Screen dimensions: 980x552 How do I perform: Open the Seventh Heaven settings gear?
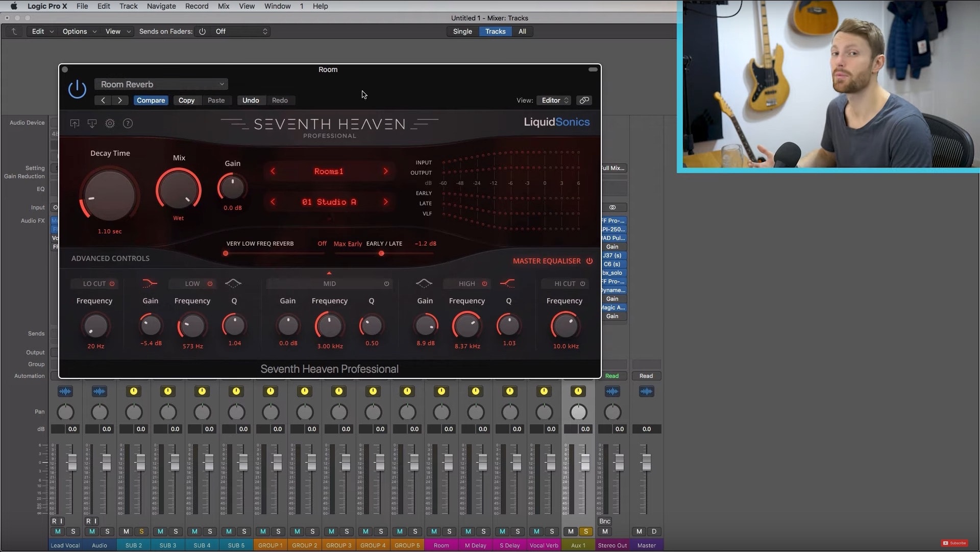[110, 124]
